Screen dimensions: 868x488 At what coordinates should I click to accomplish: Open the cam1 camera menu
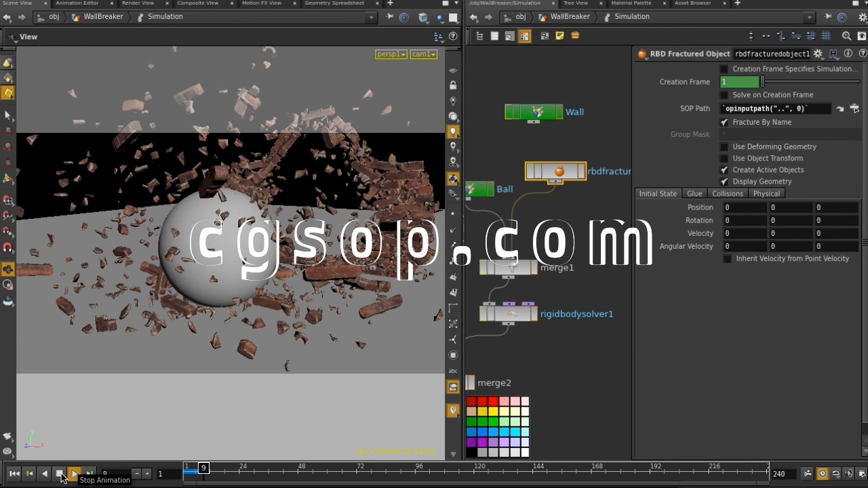point(423,54)
